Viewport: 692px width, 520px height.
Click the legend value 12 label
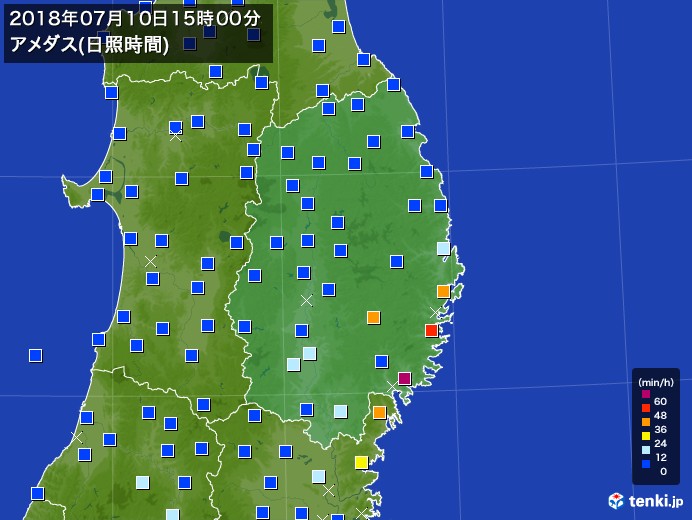[x=660, y=457]
